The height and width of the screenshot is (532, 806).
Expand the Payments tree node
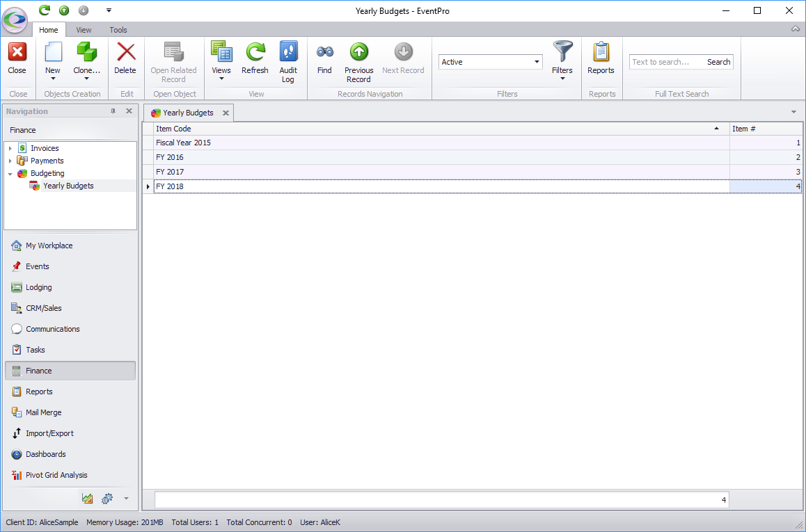click(10, 161)
